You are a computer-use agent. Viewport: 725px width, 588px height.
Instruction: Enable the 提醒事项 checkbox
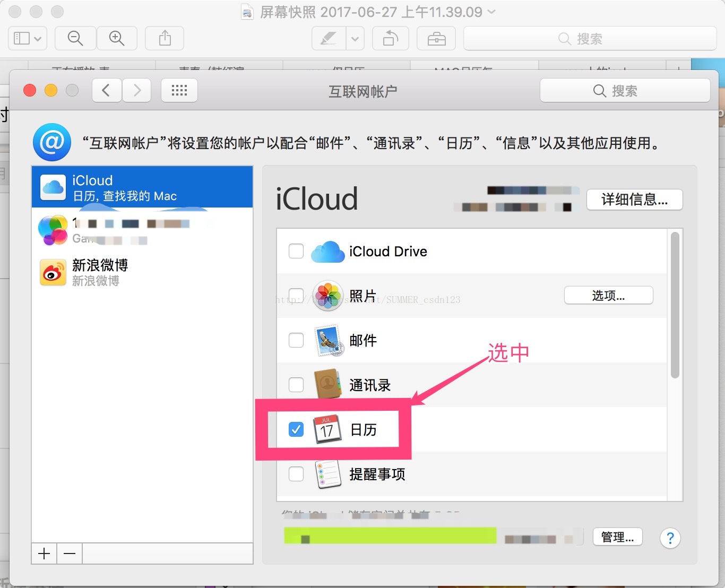(x=296, y=474)
